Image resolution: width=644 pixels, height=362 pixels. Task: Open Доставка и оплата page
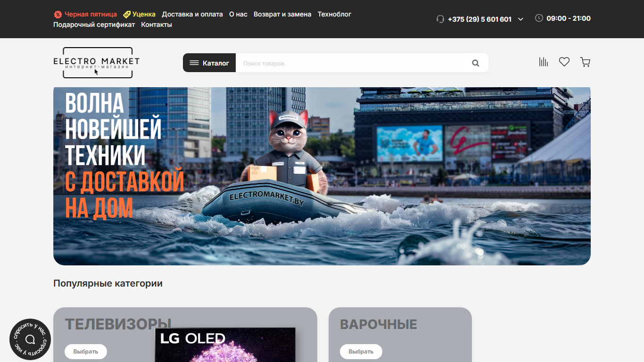click(192, 14)
